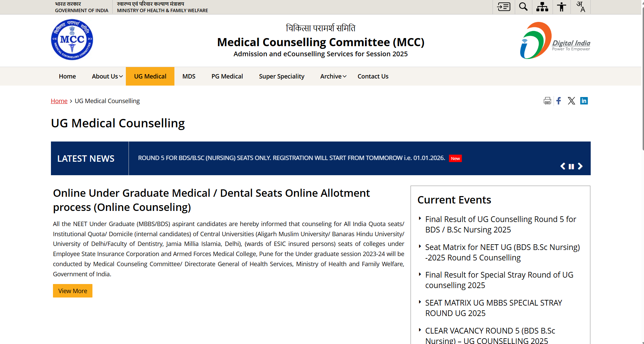644x344 pixels.
Task: Share page on X
Action: coord(571,101)
